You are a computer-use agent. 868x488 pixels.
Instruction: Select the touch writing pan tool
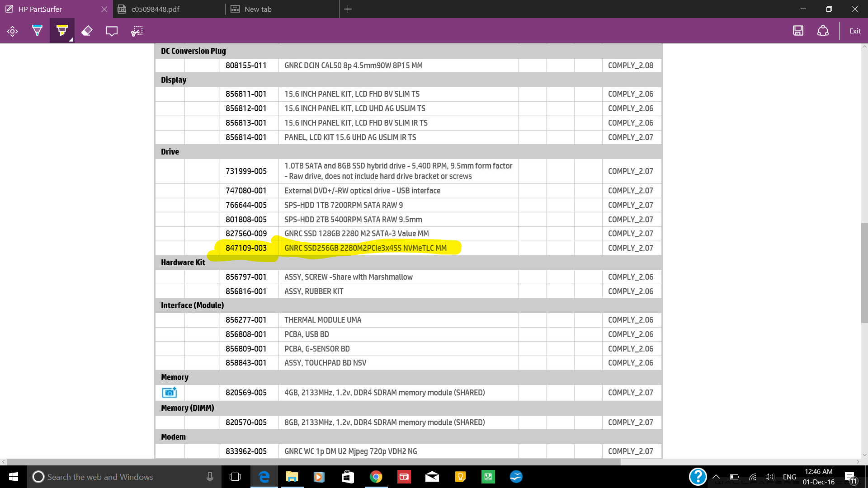coord(13,31)
